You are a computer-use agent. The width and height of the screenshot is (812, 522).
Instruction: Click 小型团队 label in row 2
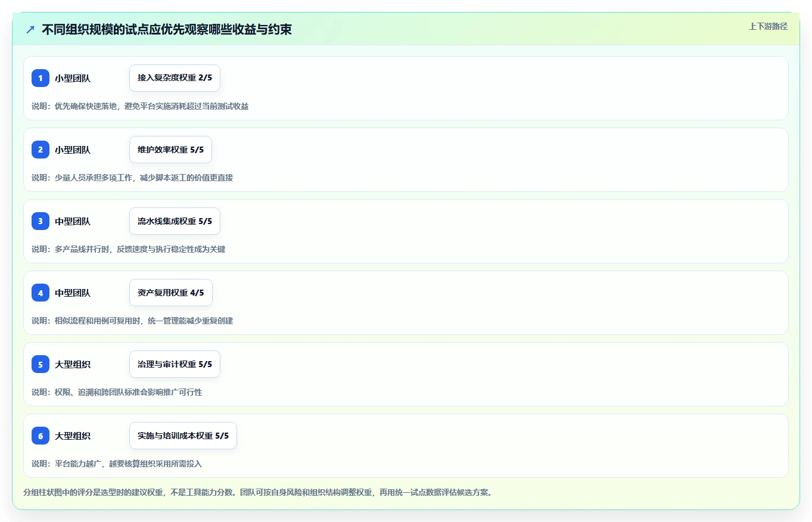coord(73,150)
